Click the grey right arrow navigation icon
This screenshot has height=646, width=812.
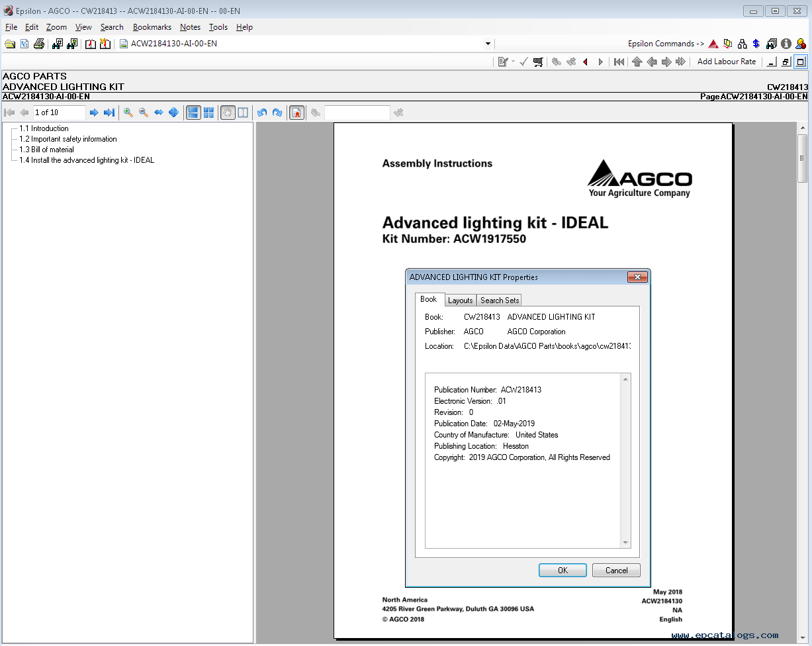point(666,62)
